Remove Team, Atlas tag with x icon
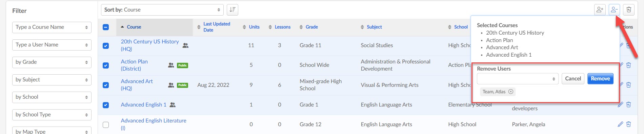644x134 pixels. point(511,92)
